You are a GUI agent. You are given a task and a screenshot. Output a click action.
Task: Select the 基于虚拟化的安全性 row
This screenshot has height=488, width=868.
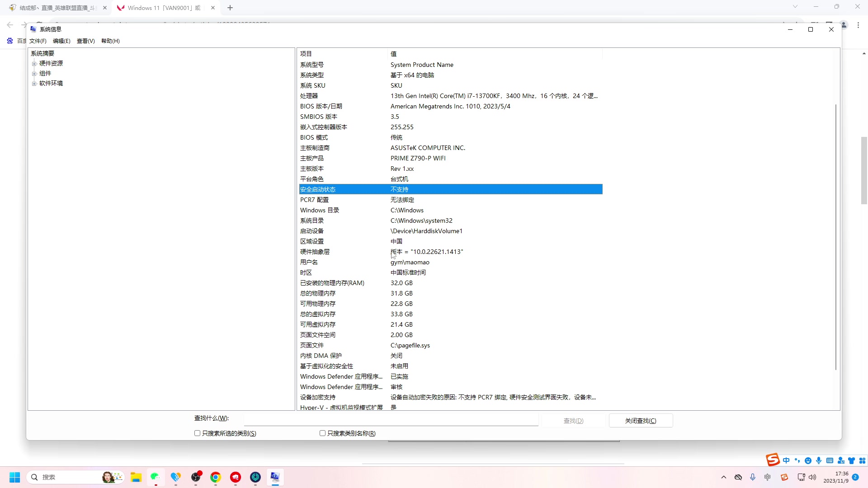[451, 366]
